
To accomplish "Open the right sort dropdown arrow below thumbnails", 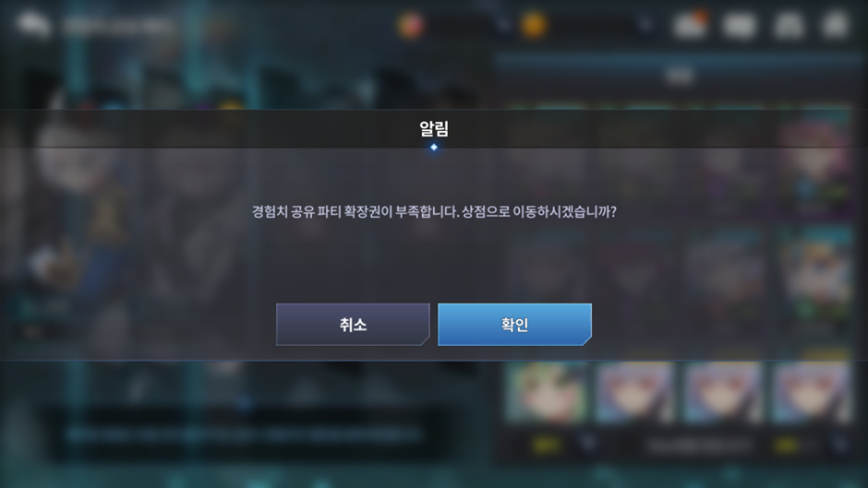I will pos(840,445).
